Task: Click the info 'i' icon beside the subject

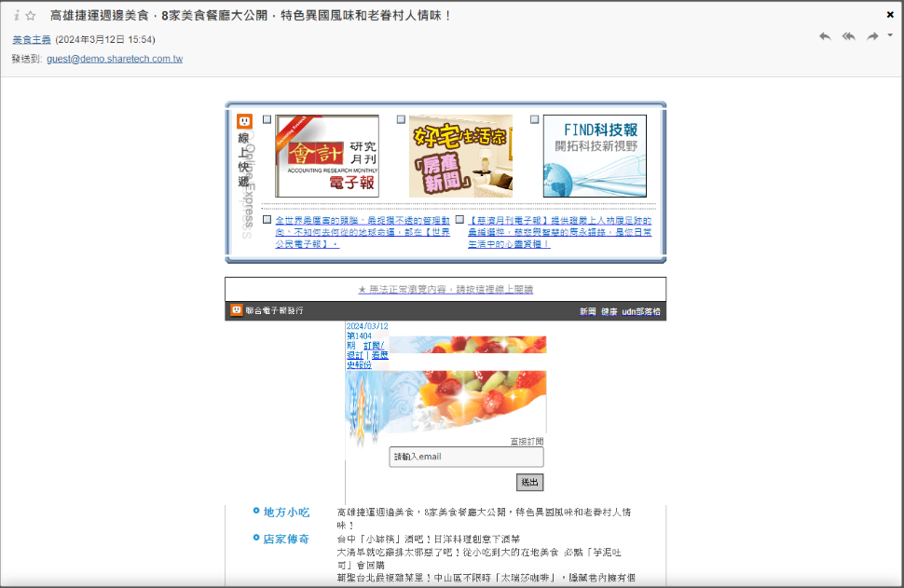Action: click(17, 16)
